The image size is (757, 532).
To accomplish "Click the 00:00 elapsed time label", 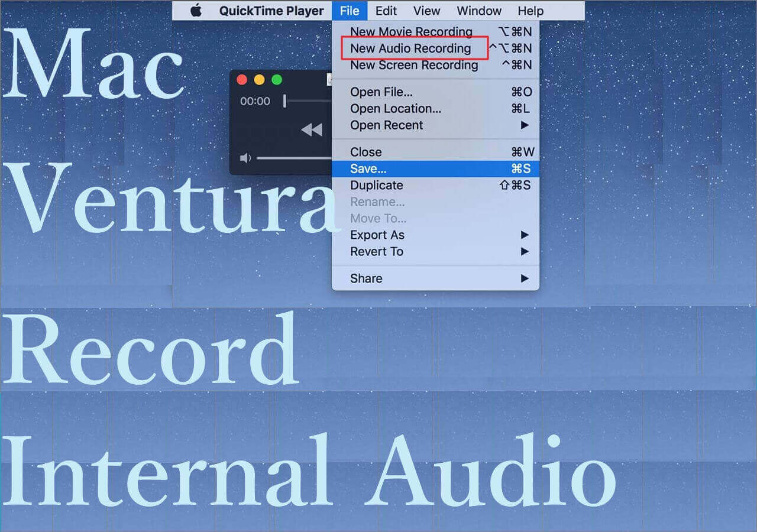I will coord(255,102).
